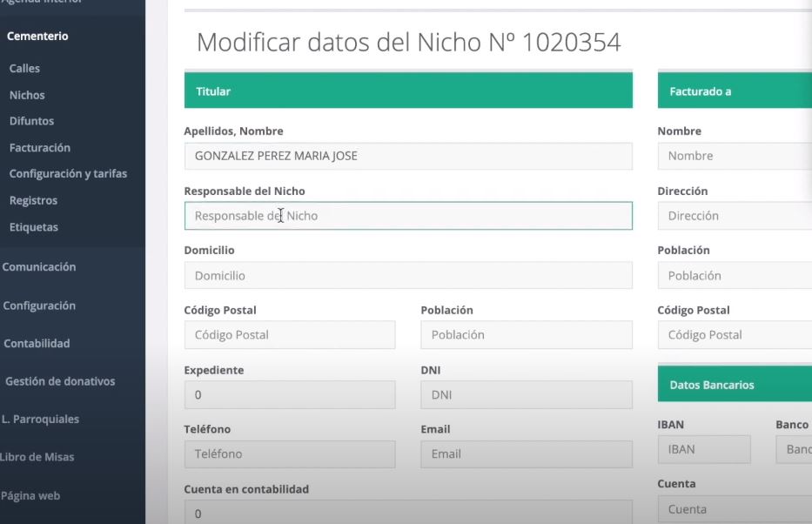
Task: Open L. Parroquiales section
Action: [40, 419]
